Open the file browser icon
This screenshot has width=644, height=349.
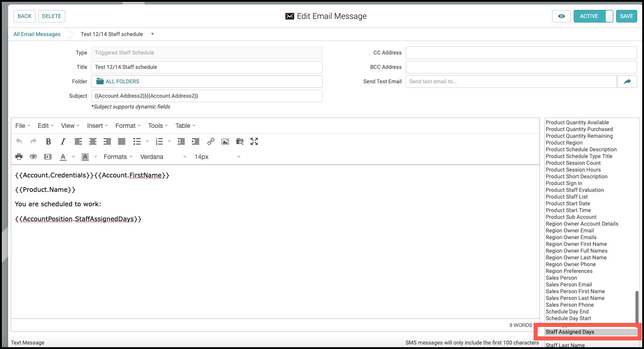pos(240,141)
